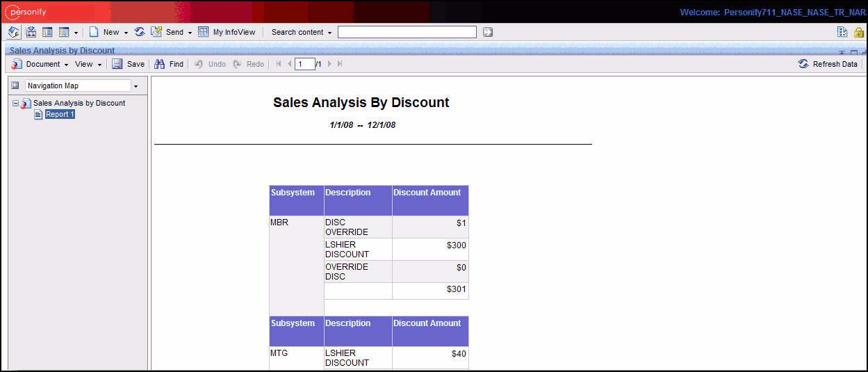Click the search go arrow button

(488, 32)
